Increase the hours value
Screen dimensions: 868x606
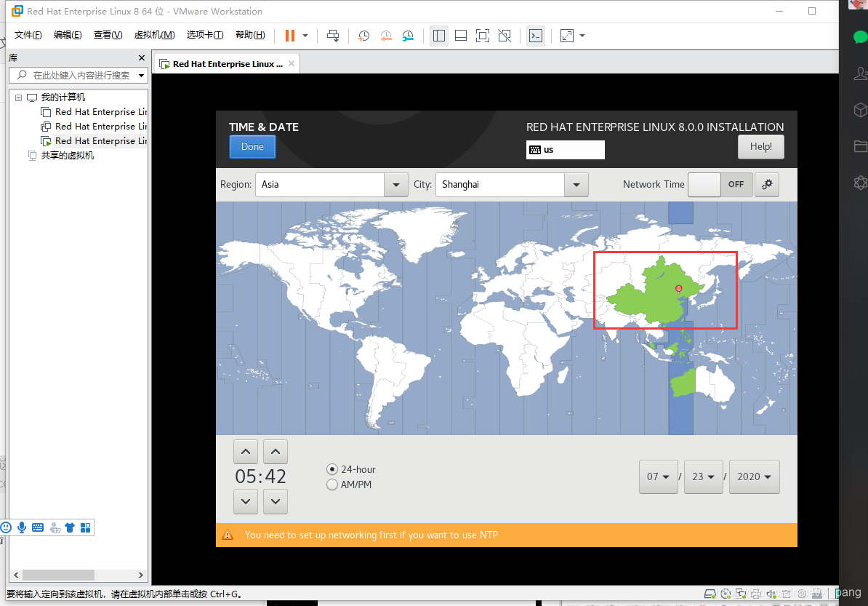[x=246, y=452]
